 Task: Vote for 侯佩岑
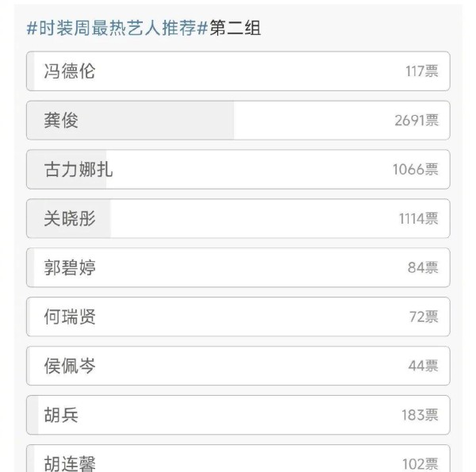pos(238,366)
